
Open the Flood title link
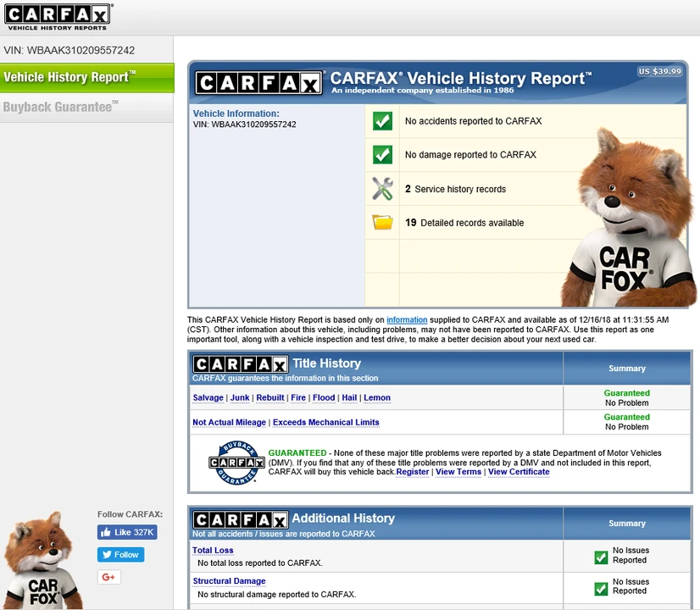point(324,397)
